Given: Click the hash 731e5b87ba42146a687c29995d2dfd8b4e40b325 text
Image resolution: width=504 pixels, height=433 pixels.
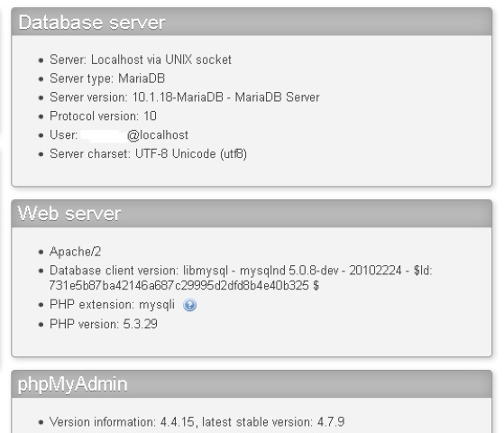Looking at the screenshot, I should pyautogui.click(x=179, y=285).
